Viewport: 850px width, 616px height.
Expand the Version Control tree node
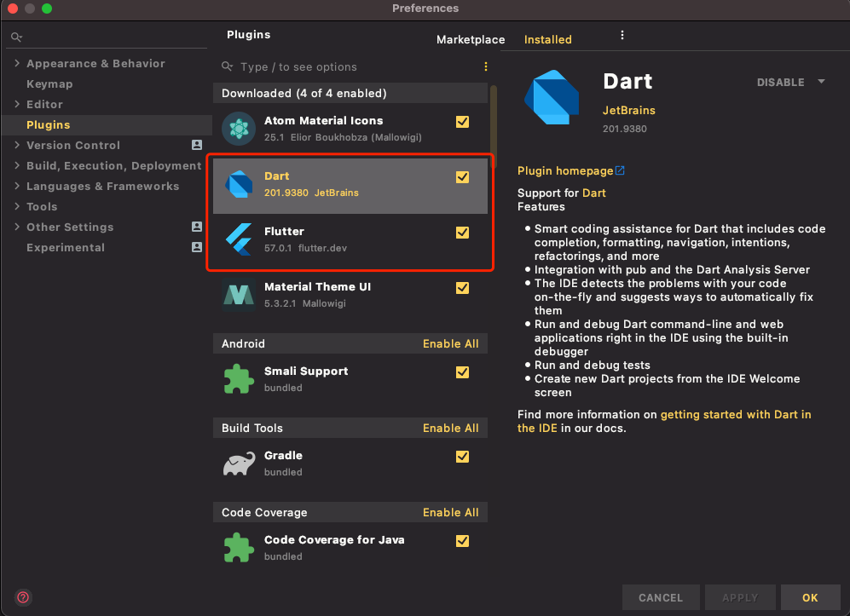pos(17,145)
